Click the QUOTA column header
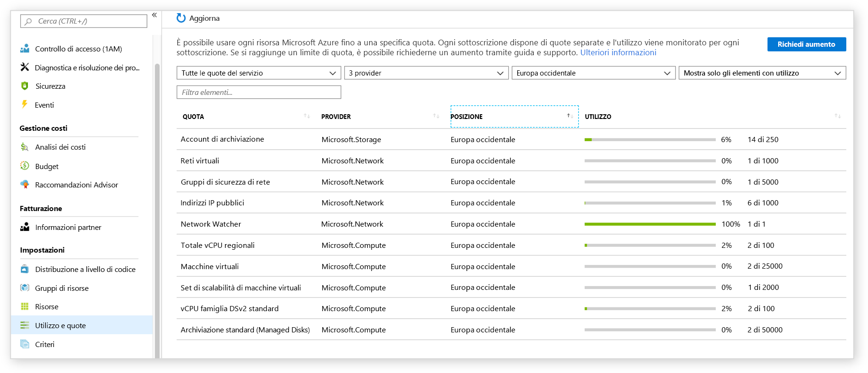Screen dimensions: 868x373 coord(193,117)
